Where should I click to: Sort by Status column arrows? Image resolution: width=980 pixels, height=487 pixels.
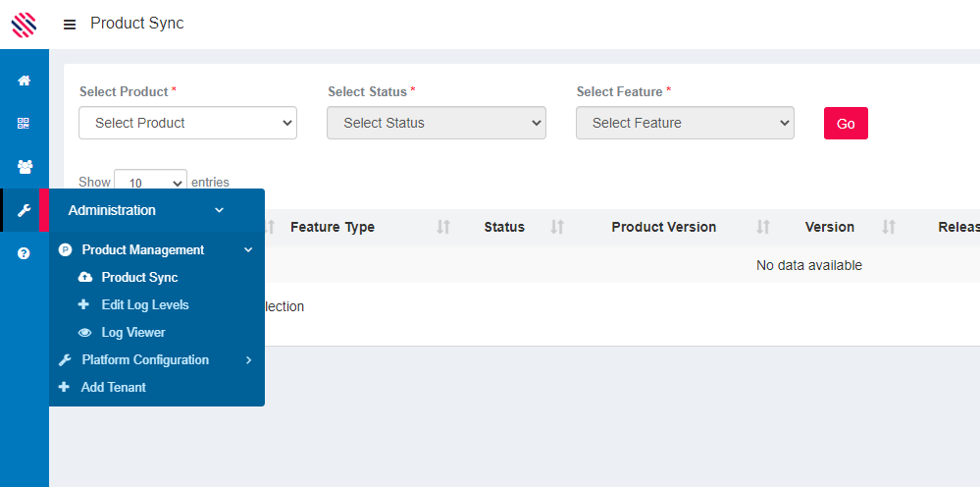(557, 228)
